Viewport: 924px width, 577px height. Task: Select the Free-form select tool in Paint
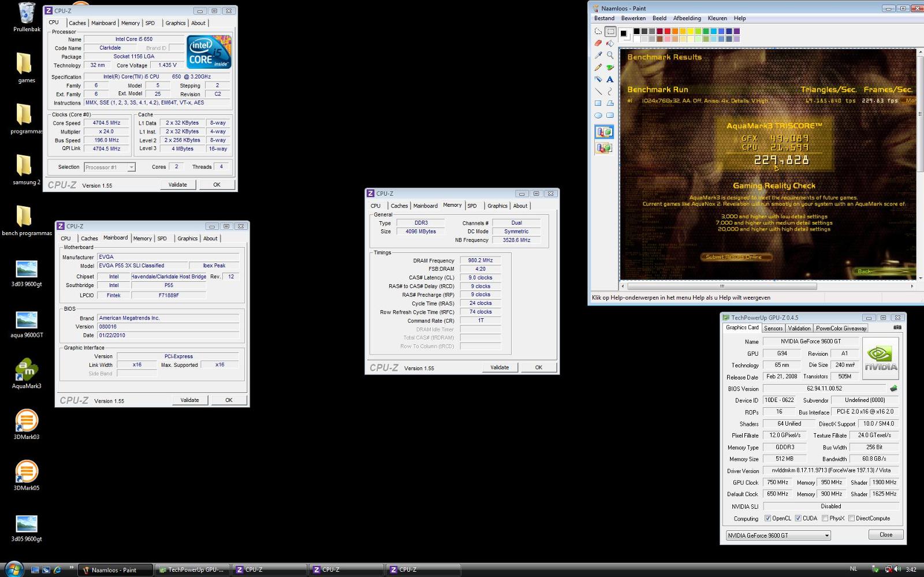point(598,32)
